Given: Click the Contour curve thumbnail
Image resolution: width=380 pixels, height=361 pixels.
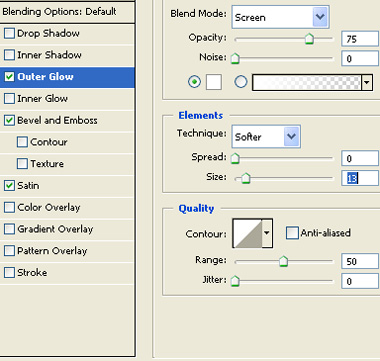Looking at the screenshot, I should tap(247, 233).
